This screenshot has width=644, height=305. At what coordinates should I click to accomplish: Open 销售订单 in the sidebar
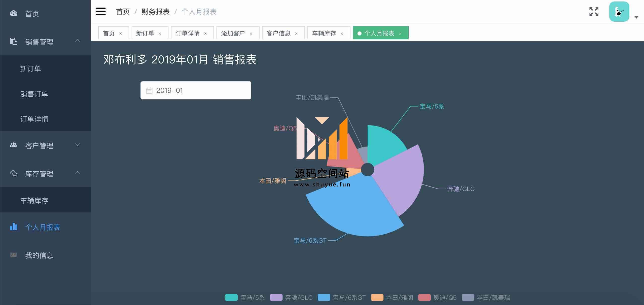click(45, 94)
